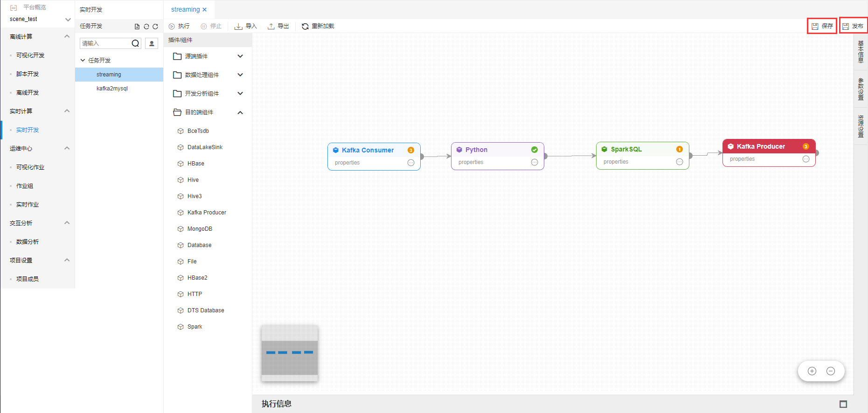Open SparkSQL node options menu

pos(680,162)
